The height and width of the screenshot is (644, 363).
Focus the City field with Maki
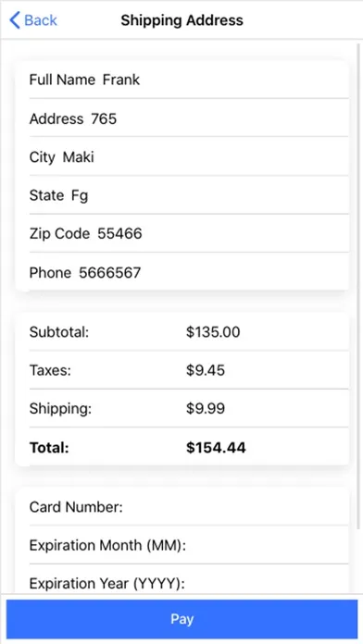pyautogui.click(x=189, y=156)
